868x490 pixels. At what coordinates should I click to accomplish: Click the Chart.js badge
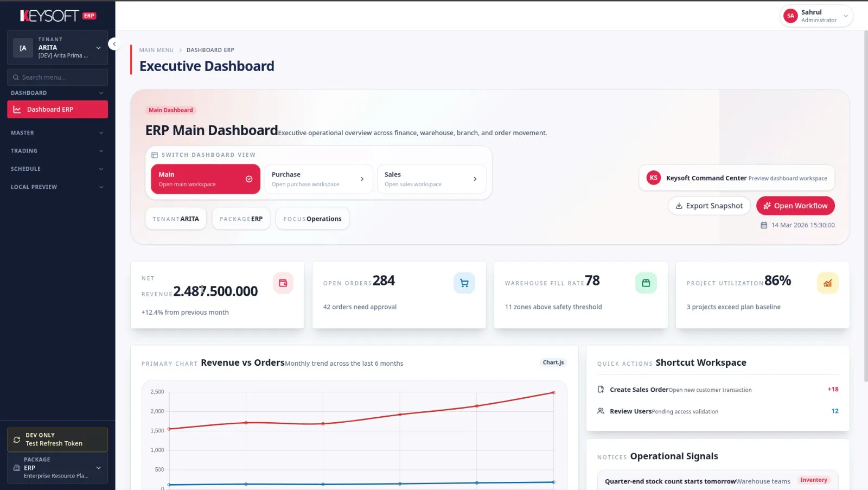(553, 362)
